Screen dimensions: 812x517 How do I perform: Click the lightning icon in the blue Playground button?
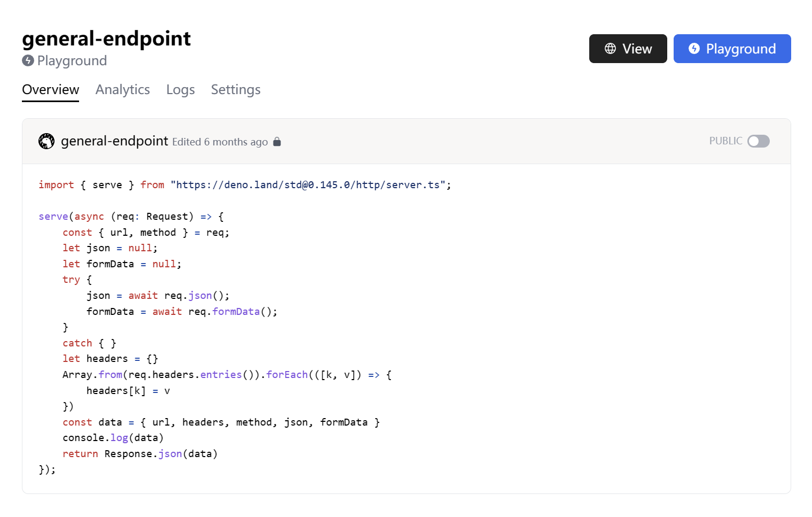coord(694,49)
